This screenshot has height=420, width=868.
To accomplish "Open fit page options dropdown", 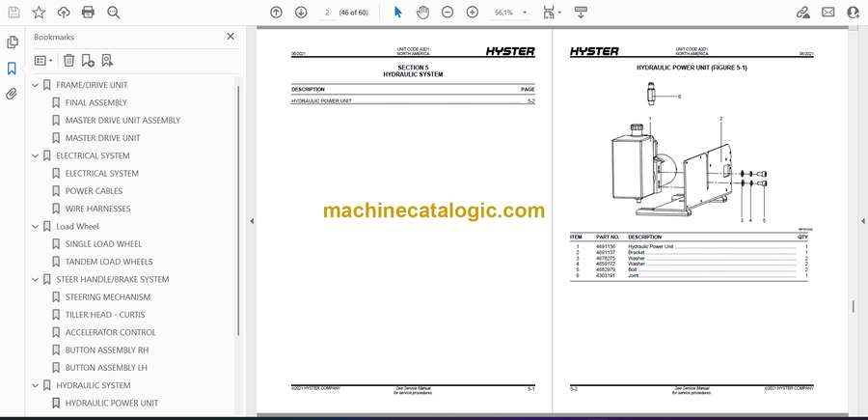I will point(552,13).
